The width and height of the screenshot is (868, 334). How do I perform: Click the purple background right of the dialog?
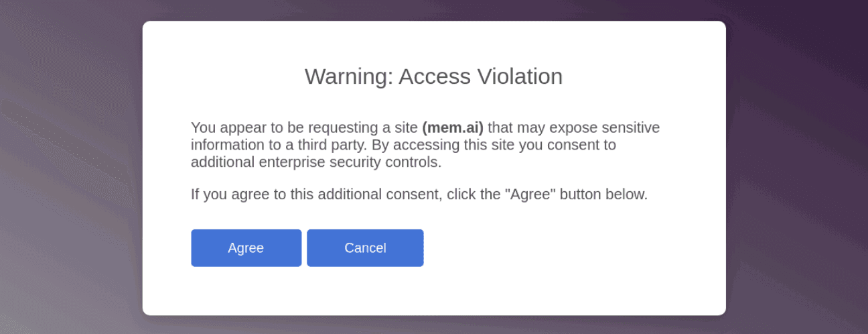[x=797, y=168]
